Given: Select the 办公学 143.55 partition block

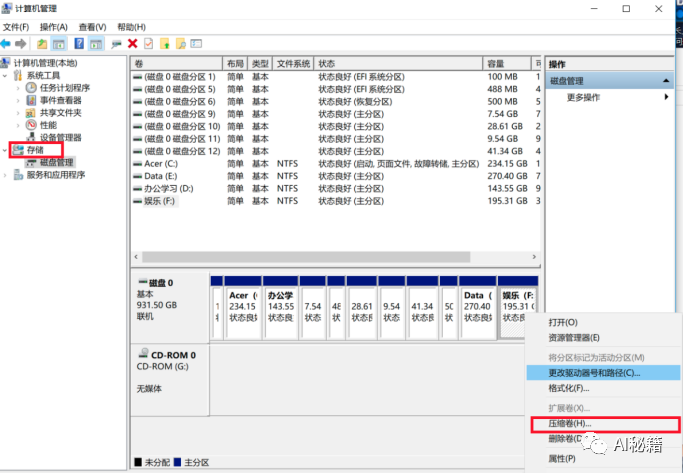Looking at the screenshot, I should [x=280, y=308].
